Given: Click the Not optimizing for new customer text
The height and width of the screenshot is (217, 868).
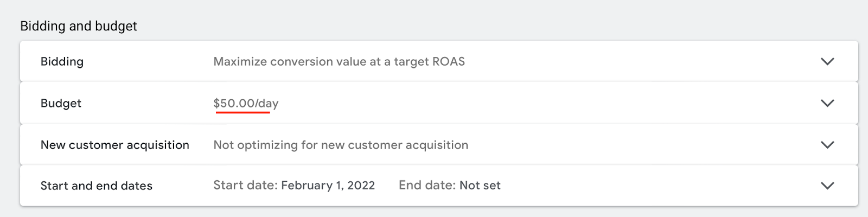Looking at the screenshot, I should 340,145.
